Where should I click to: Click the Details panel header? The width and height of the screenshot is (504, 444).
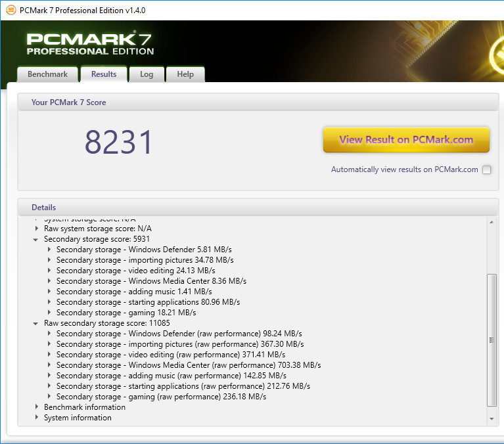258,208
